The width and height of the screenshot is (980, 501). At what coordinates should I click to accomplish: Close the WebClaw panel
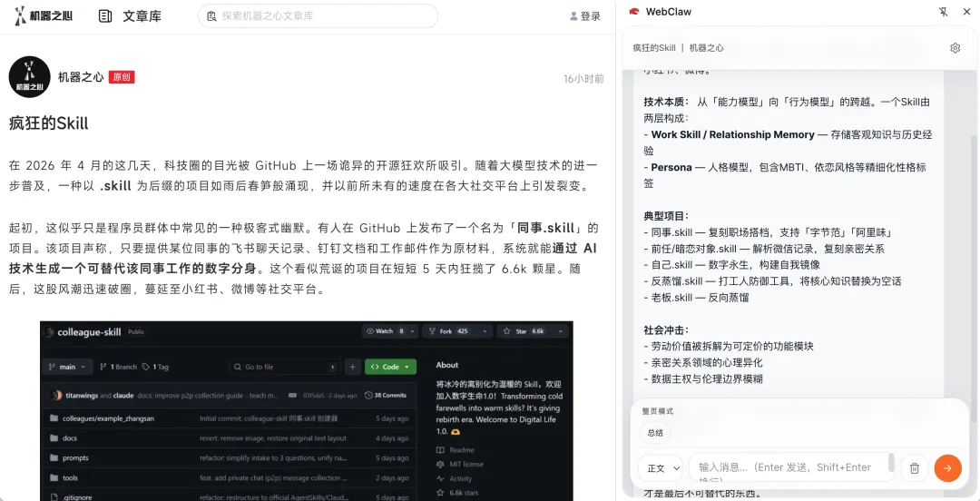[x=965, y=12]
